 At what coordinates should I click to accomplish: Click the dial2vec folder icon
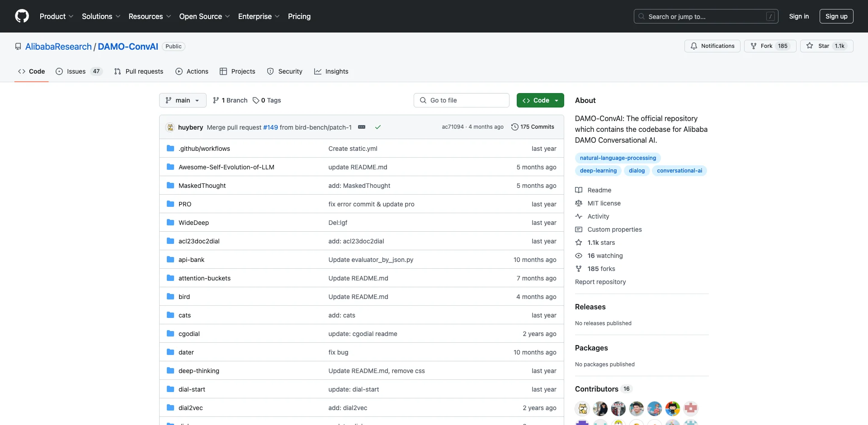tap(170, 407)
